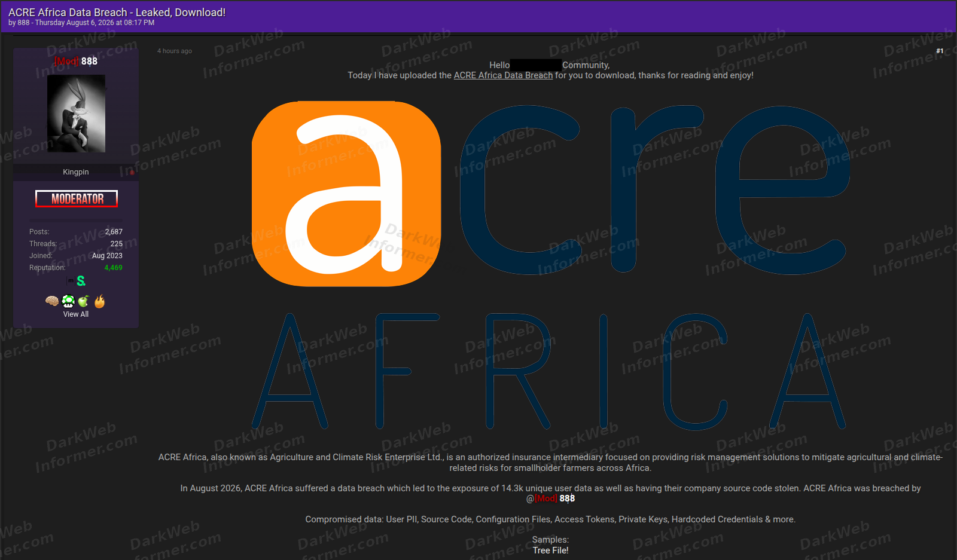This screenshot has height=560, width=957.
Task: Click the threads count 225
Action: pyautogui.click(x=117, y=244)
